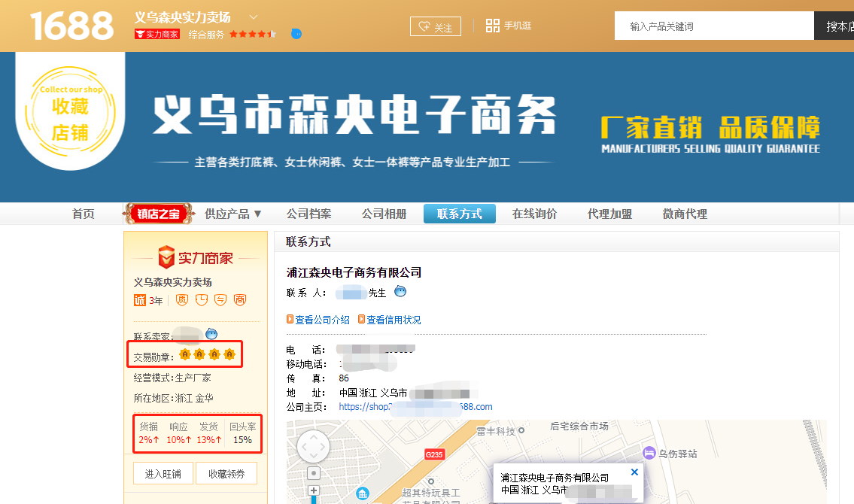Click the 质 quality guarantee shield icon
854x504 pixels.
pos(182,300)
